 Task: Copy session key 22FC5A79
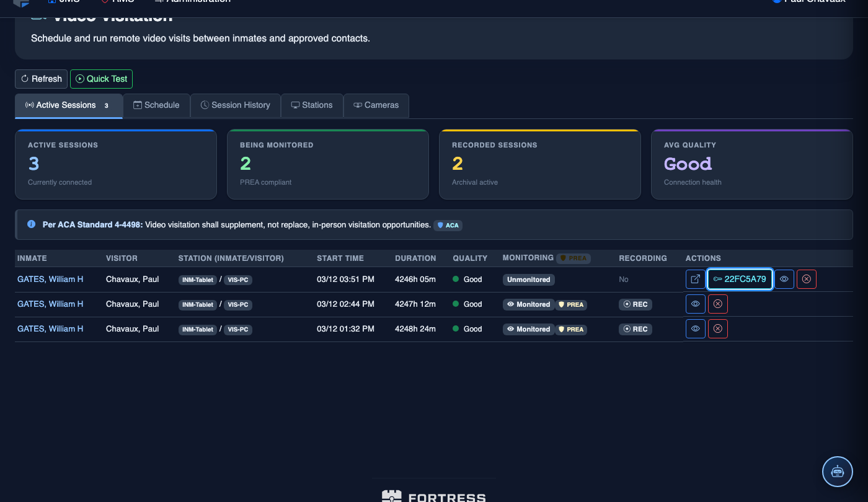click(x=740, y=280)
